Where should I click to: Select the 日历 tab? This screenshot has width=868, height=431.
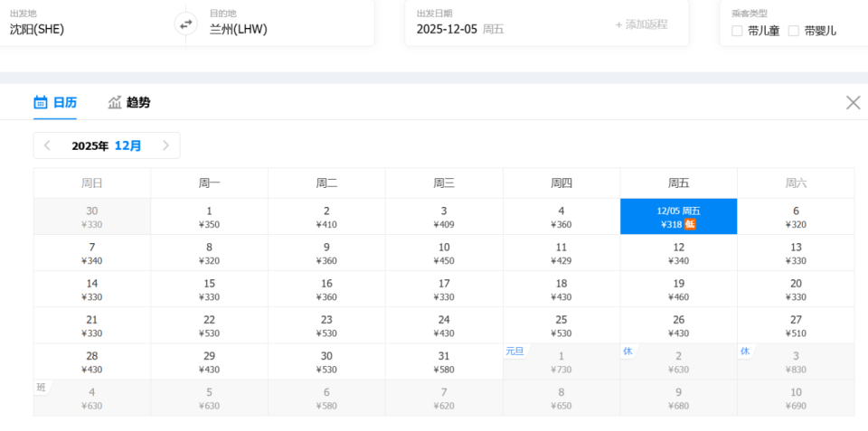64,103
